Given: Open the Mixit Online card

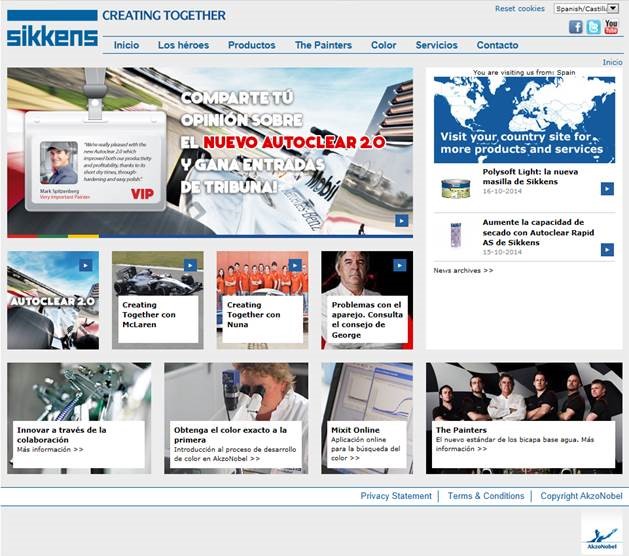Looking at the screenshot, I should pyautogui.click(x=367, y=418).
